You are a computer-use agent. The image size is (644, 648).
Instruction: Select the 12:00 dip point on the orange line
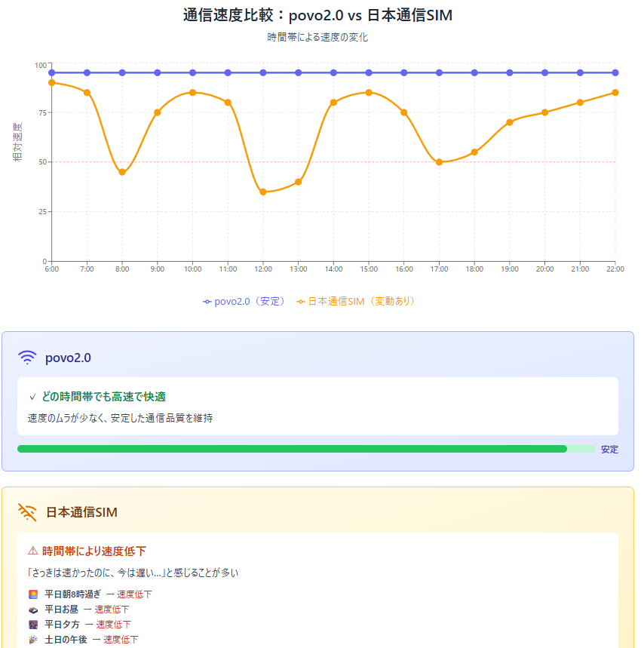[x=262, y=192]
